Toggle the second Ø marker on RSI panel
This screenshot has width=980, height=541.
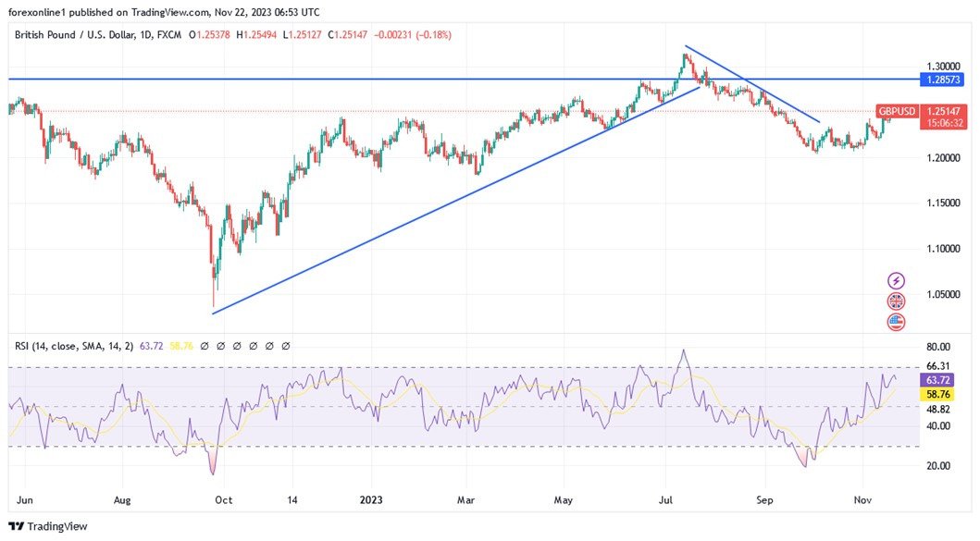[221, 345]
